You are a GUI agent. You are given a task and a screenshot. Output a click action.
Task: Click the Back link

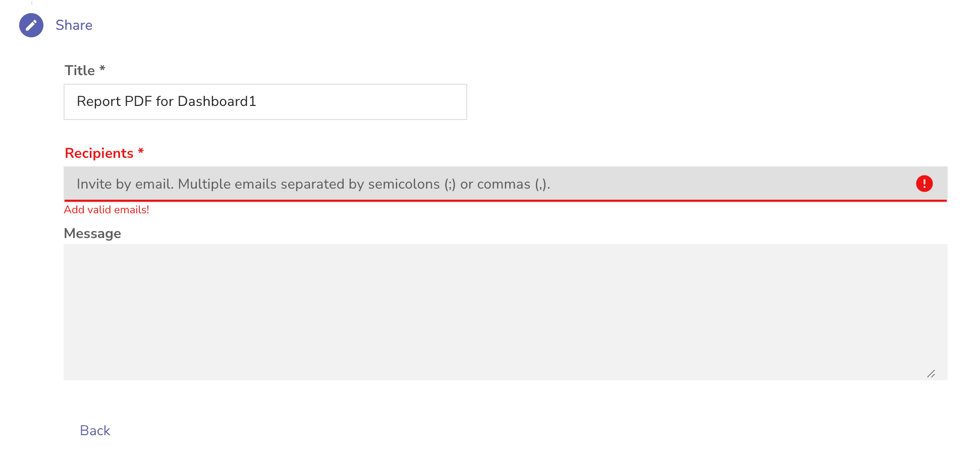tap(95, 430)
